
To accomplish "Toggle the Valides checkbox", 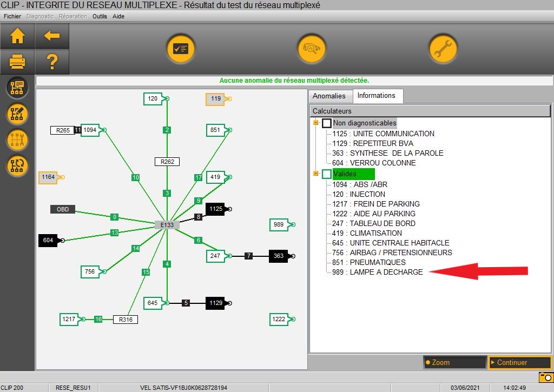I will pos(327,174).
